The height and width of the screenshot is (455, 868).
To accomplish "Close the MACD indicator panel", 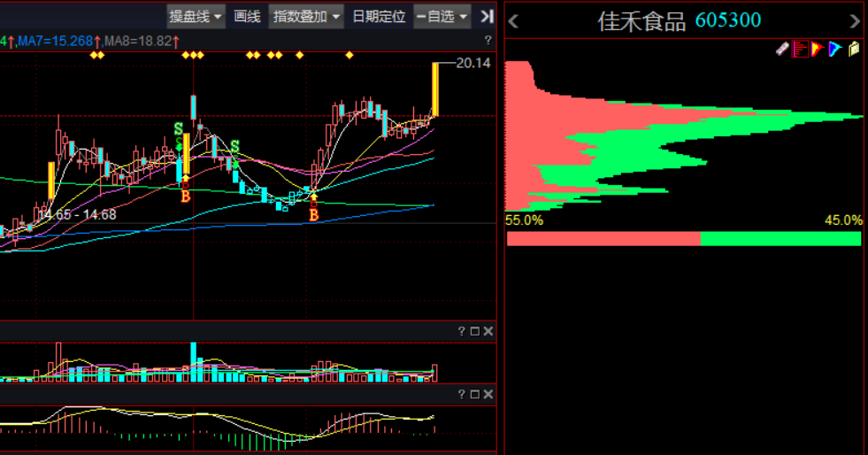I will pyautogui.click(x=488, y=394).
